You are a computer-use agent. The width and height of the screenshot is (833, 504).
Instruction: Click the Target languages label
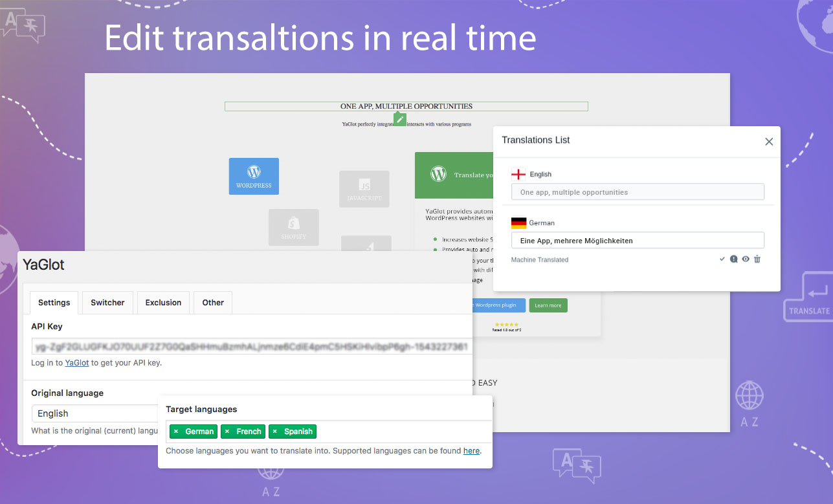tap(201, 409)
